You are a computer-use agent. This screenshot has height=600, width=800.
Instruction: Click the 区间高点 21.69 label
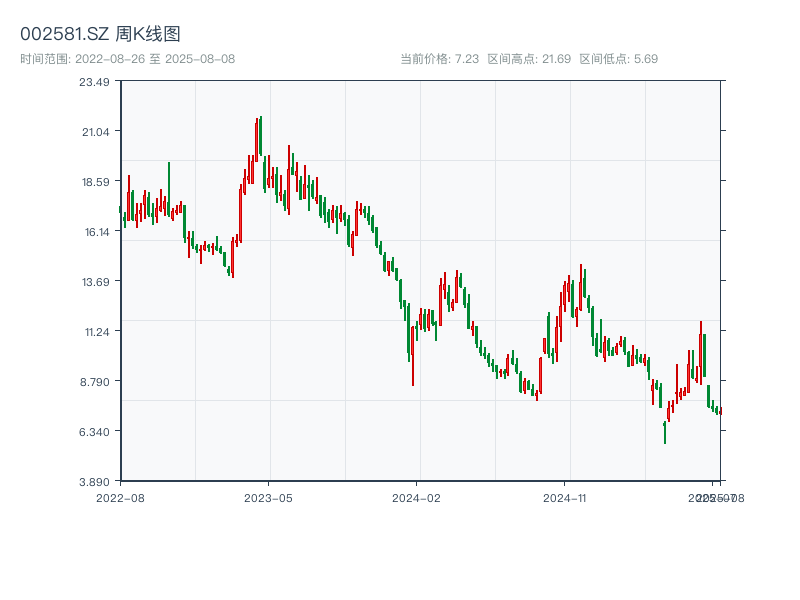tap(529, 59)
